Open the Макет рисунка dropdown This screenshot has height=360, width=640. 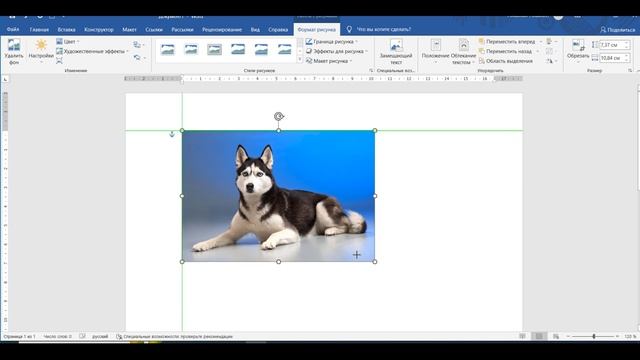click(329, 61)
